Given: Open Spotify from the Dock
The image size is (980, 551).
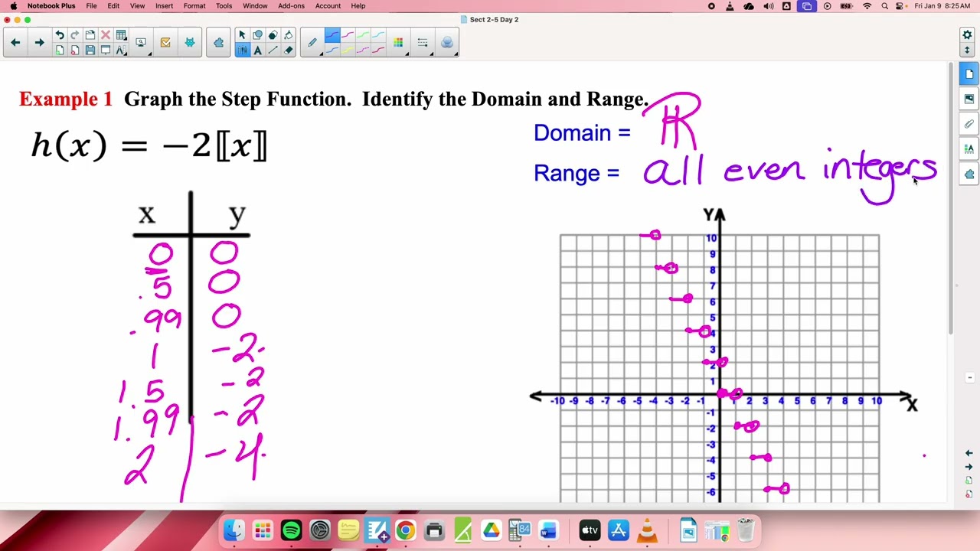Looking at the screenshot, I should point(291,530).
